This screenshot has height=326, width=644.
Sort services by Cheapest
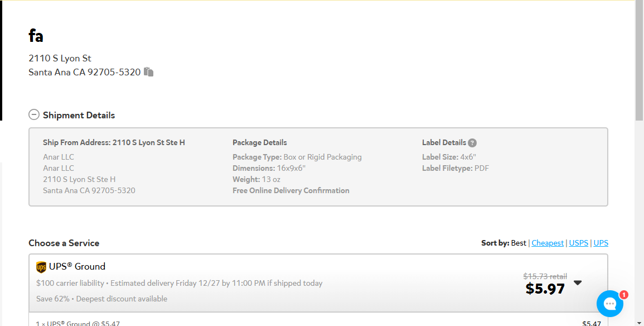[x=548, y=243]
